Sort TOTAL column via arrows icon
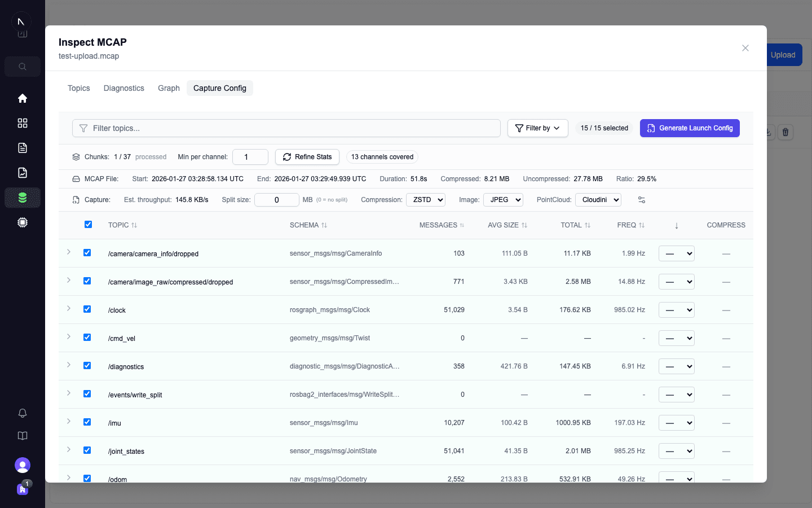The height and width of the screenshot is (508, 812). 588,225
